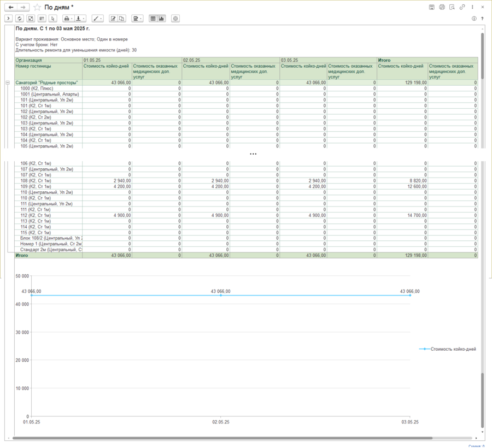Viewport: 492px width, 448px height.
Task: Click the save icon in title bar
Action: coord(432,7)
